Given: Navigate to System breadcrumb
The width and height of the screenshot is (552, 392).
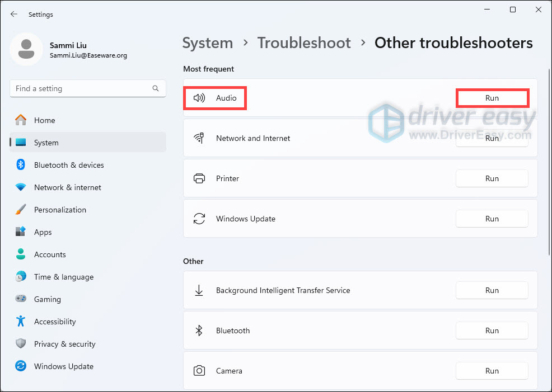Looking at the screenshot, I should (x=207, y=43).
